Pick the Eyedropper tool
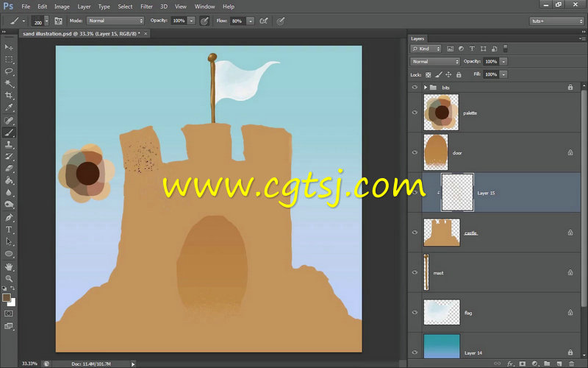The width and height of the screenshot is (588, 368). point(9,107)
